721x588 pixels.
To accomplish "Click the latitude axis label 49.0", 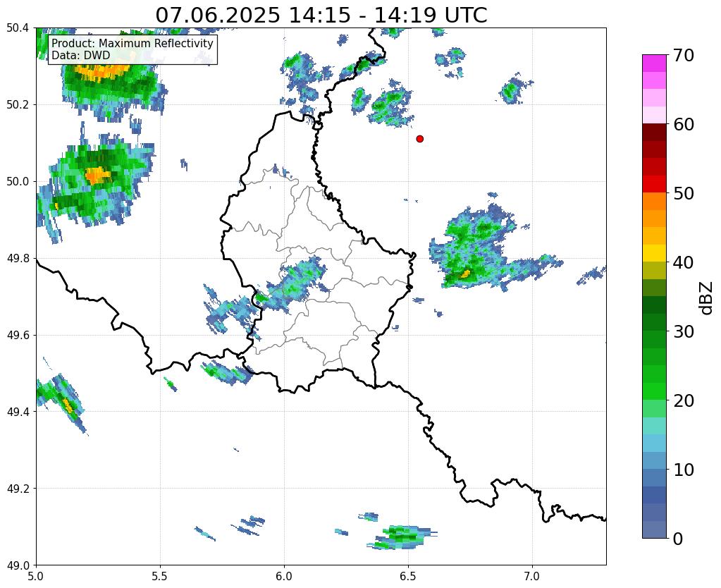I will [x=18, y=565].
